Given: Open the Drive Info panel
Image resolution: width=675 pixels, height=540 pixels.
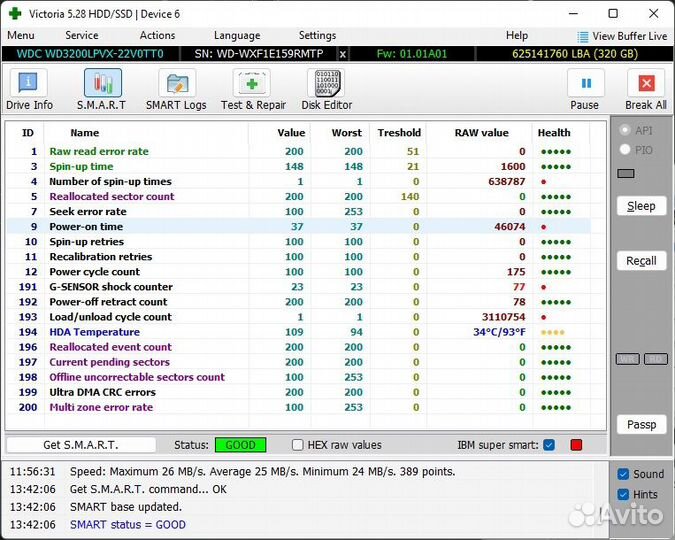Looking at the screenshot, I should [x=29, y=84].
